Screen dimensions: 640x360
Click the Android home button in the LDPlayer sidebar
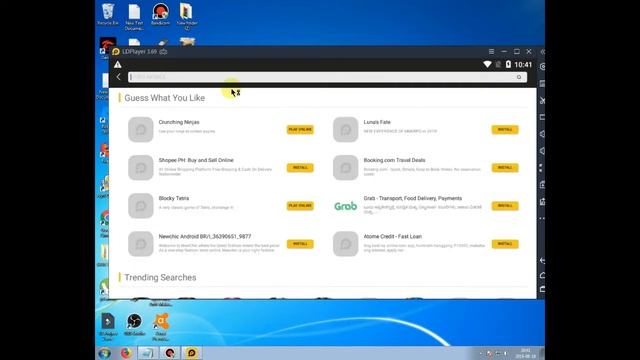542,275
